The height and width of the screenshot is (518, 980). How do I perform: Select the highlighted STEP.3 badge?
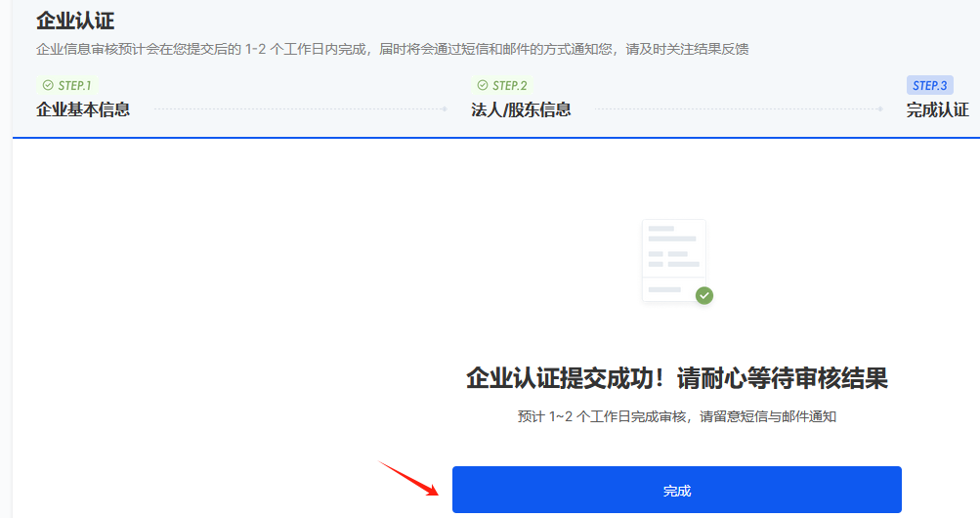(929, 85)
